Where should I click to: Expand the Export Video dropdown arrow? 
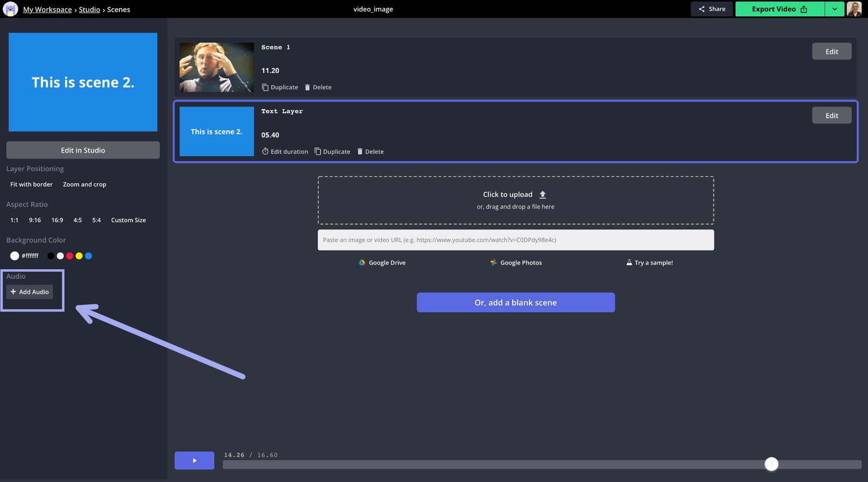(834, 9)
